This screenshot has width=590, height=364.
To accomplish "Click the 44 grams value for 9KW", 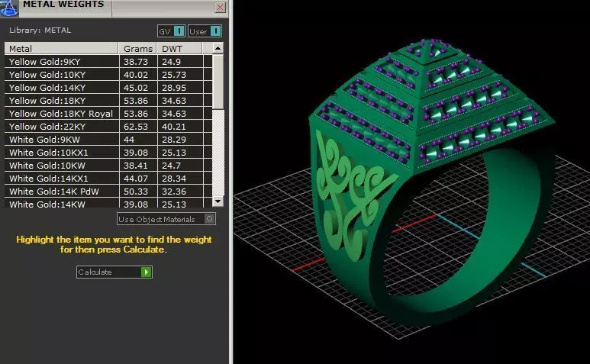I will [x=129, y=140].
